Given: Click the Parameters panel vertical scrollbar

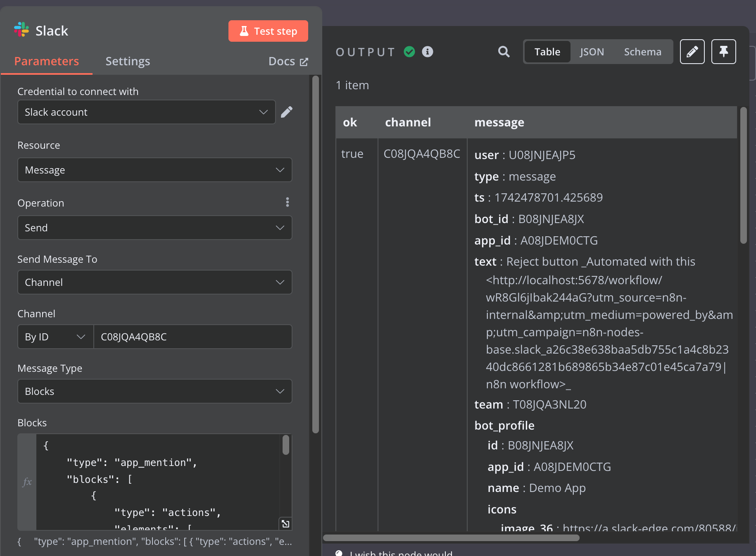Looking at the screenshot, I should tap(316, 254).
